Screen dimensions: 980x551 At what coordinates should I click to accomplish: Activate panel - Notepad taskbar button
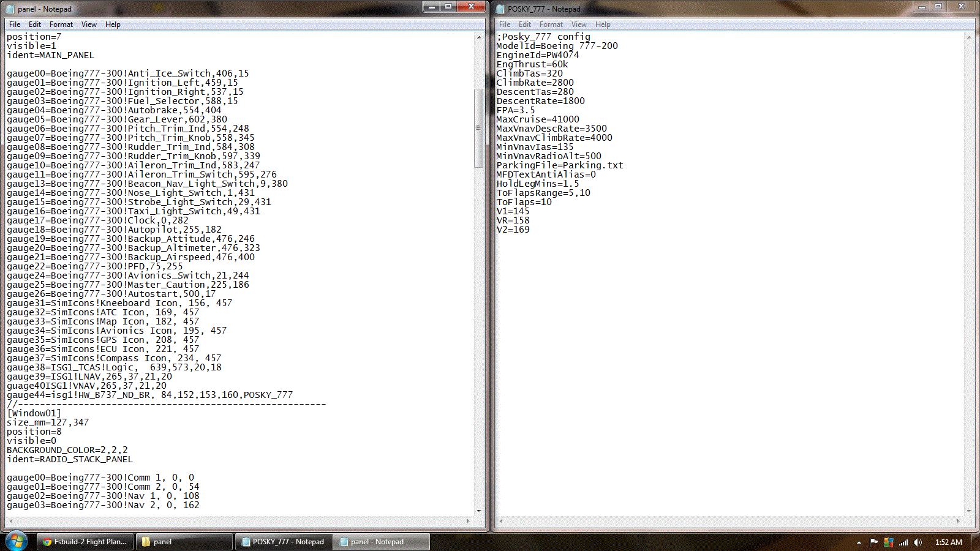(x=382, y=542)
